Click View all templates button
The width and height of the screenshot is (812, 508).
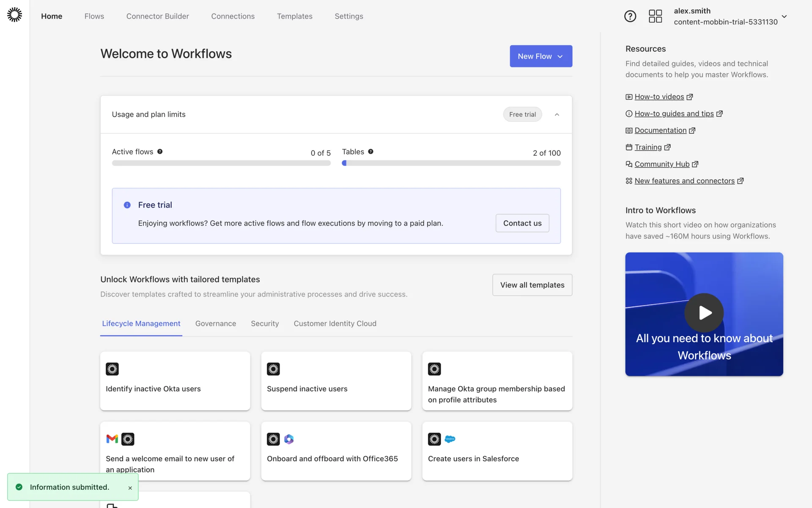point(532,285)
